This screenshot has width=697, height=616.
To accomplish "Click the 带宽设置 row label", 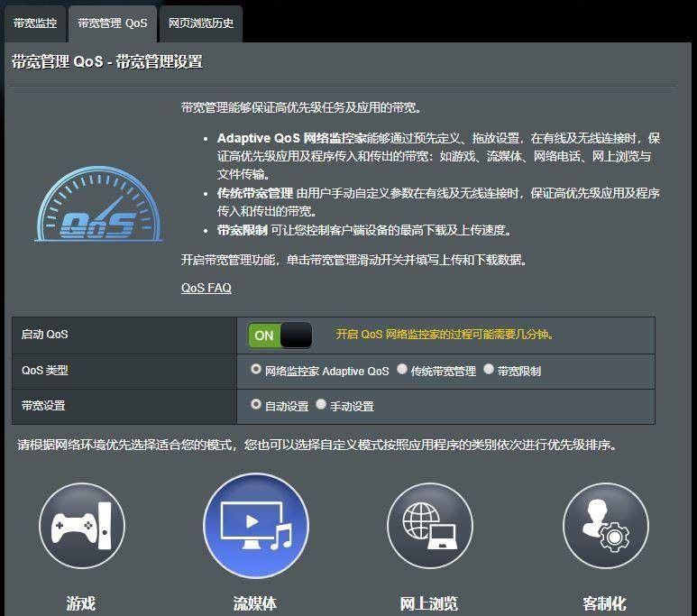I will [x=43, y=406].
